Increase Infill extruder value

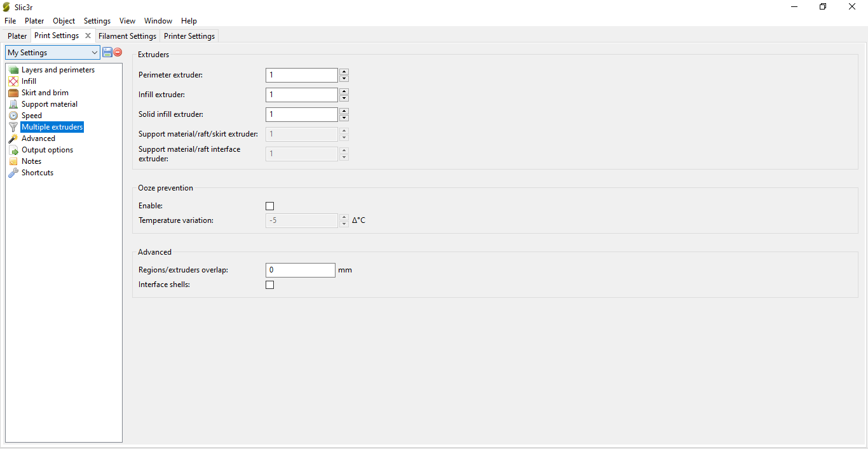pyautogui.click(x=344, y=91)
